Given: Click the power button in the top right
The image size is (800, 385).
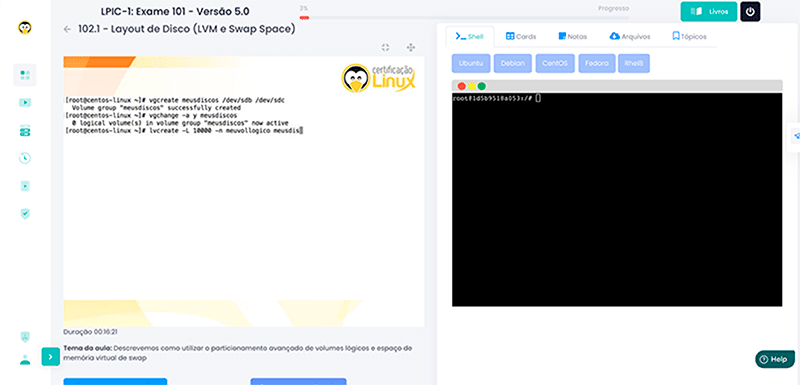Looking at the screenshot, I should 750,11.
